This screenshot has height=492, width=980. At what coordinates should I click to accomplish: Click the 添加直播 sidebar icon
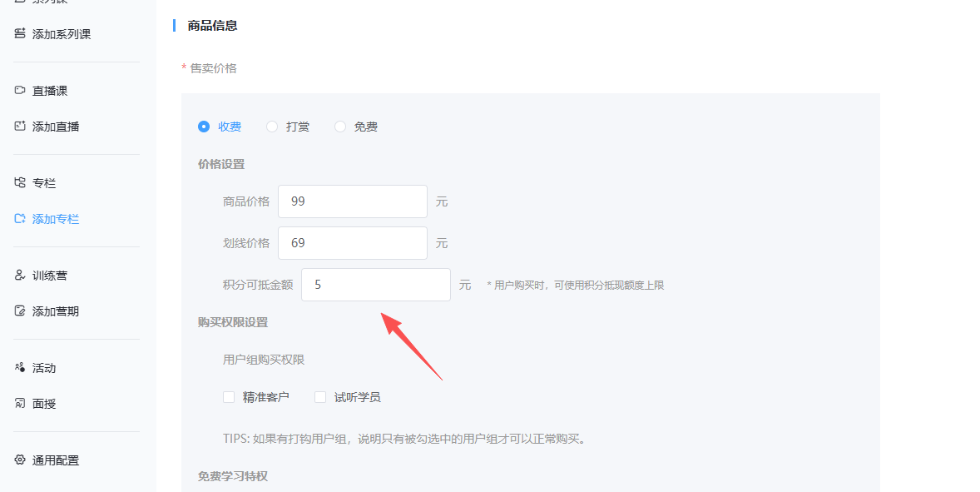pyautogui.click(x=20, y=127)
